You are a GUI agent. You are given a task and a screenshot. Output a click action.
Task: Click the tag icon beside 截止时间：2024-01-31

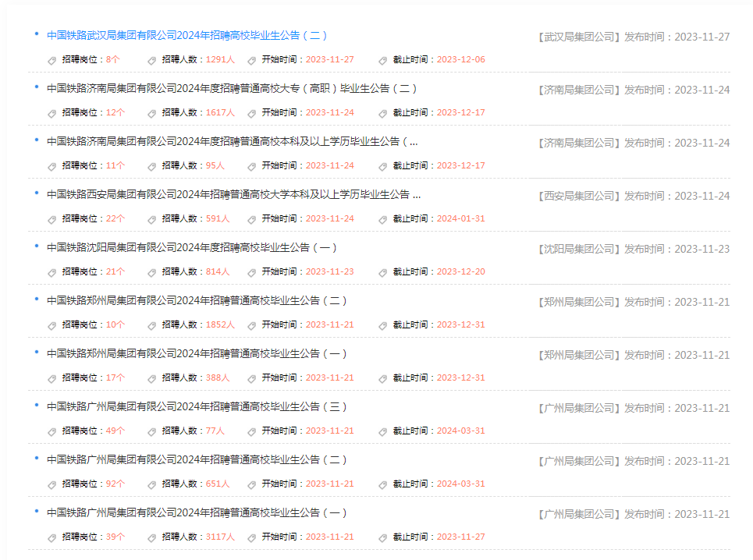[x=383, y=219]
